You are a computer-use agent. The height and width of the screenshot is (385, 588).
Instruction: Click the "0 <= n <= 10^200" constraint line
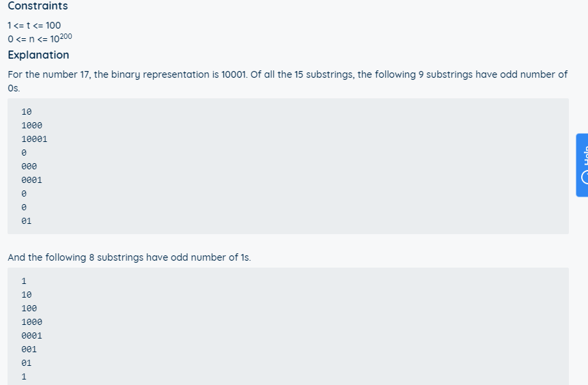click(x=39, y=38)
